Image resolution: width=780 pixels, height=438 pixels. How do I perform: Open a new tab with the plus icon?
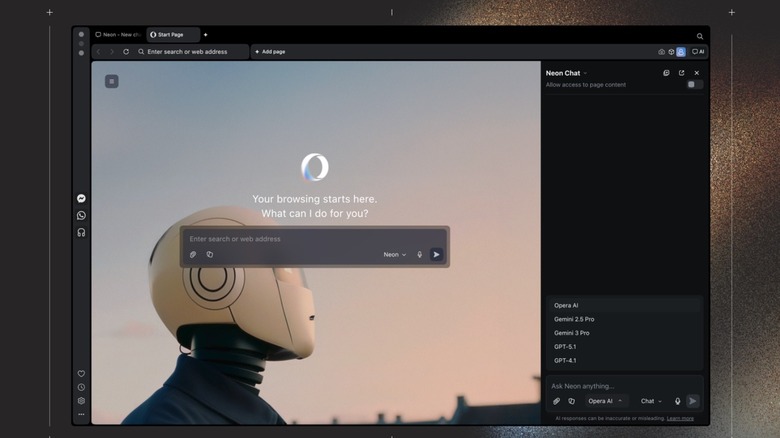click(x=205, y=35)
